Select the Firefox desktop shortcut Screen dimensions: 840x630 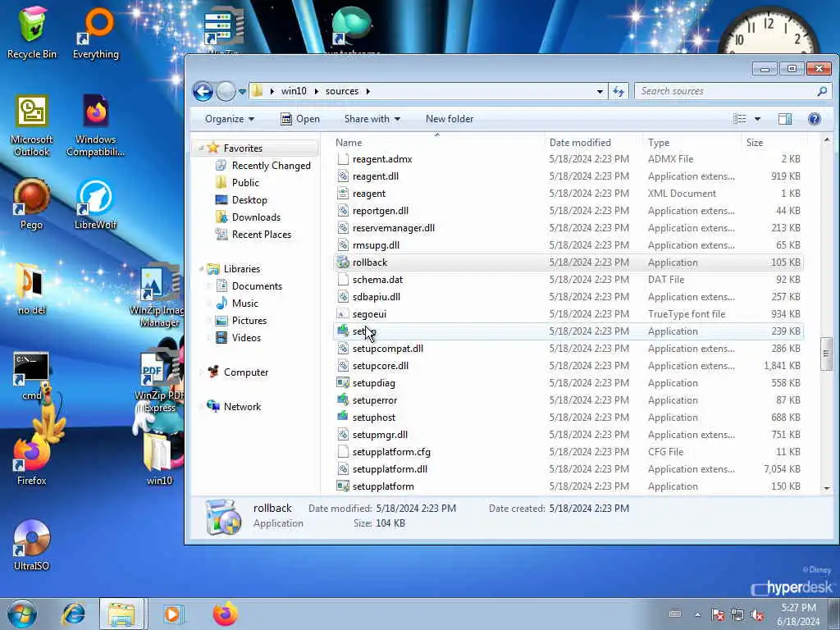32,459
